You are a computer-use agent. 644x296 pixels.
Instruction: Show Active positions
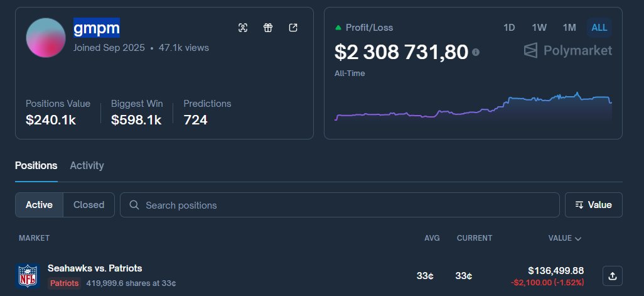point(39,205)
